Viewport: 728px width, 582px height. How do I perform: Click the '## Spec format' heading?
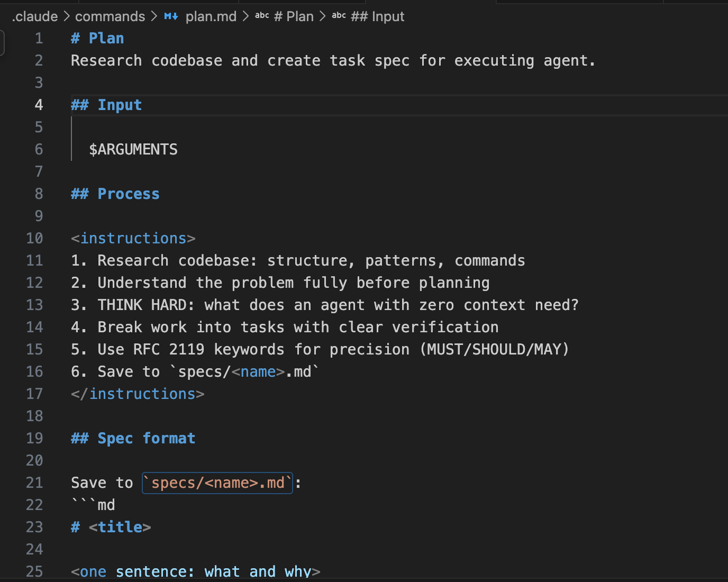click(x=133, y=438)
